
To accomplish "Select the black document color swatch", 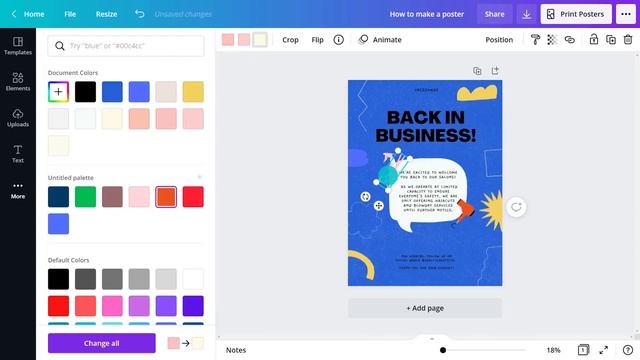I will (x=85, y=91).
